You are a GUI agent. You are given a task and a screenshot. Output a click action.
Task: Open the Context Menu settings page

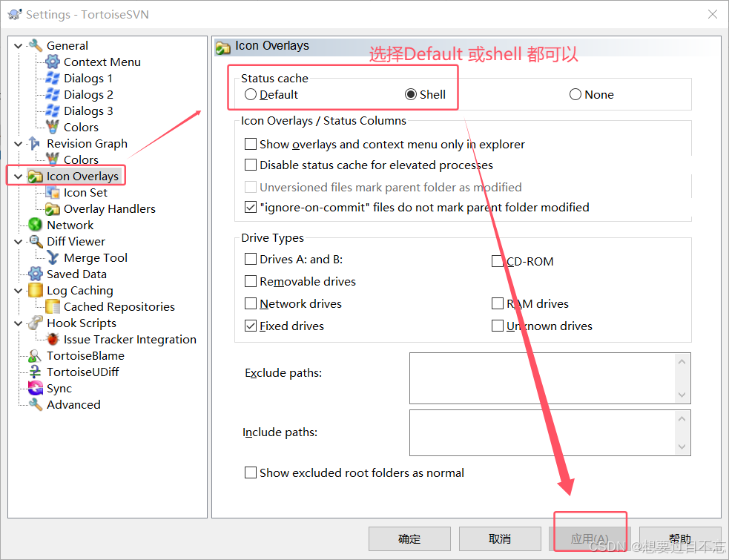pos(102,62)
